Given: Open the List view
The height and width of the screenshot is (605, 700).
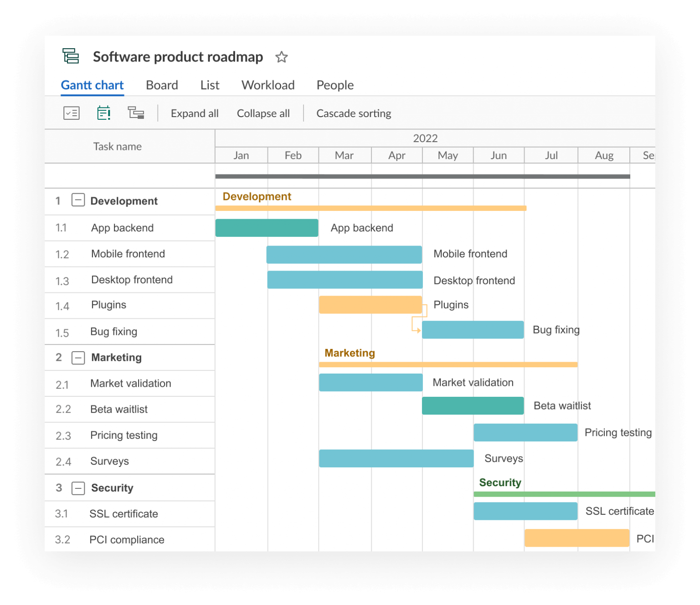Looking at the screenshot, I should click(x=209, y=85).
